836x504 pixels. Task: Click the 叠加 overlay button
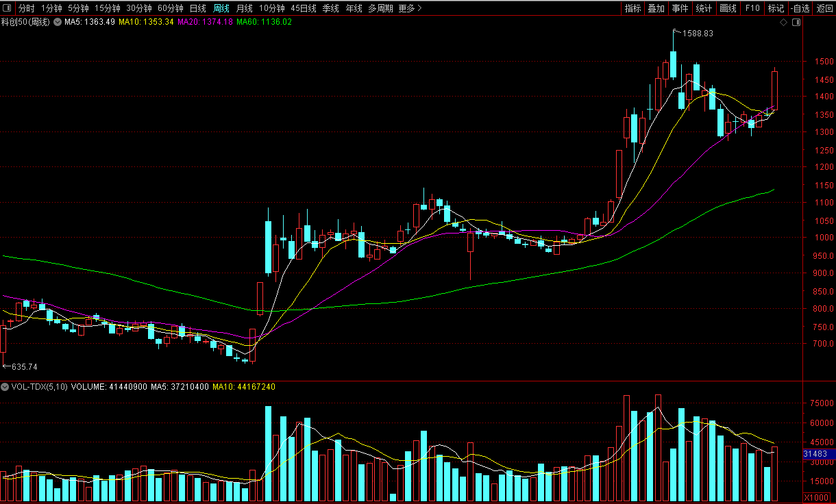[x=656, y=8]
